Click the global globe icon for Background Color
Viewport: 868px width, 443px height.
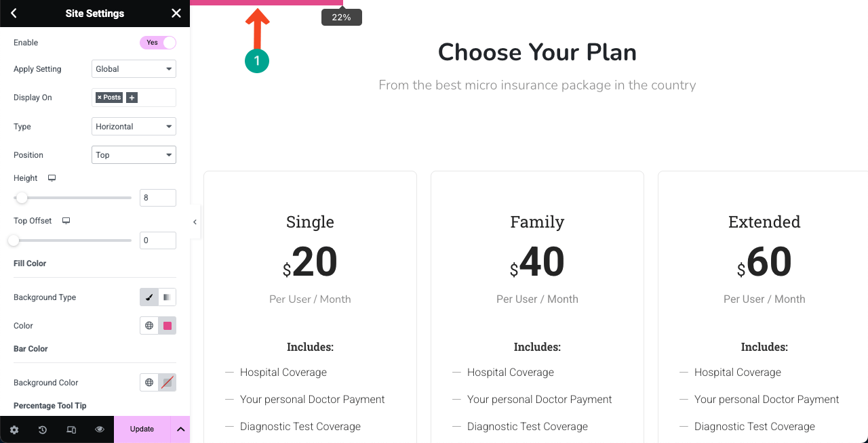coord(149,383)
